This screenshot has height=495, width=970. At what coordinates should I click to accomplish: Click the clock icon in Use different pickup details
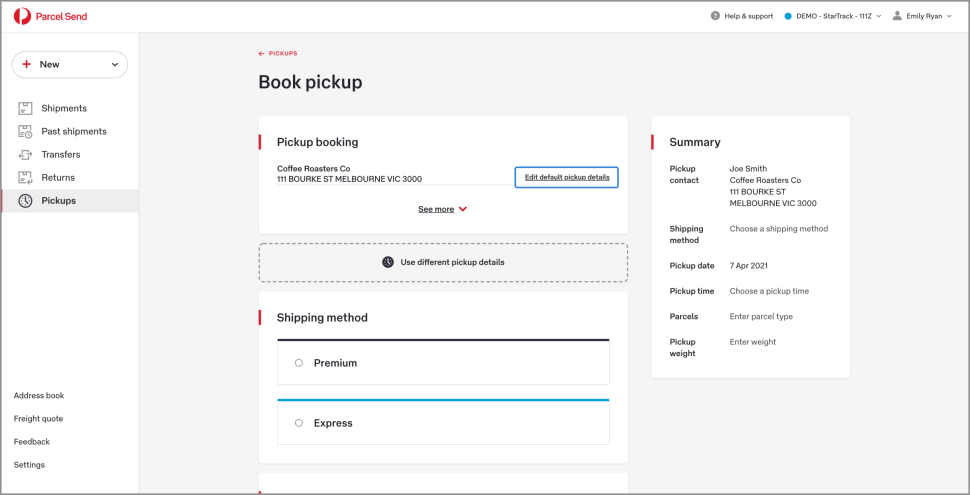coord(388,262)
